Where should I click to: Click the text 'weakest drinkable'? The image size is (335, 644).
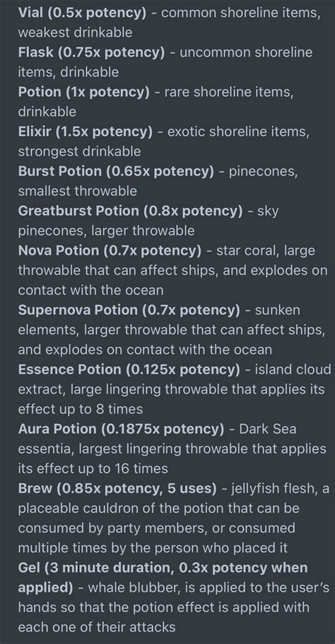pos(75,33)
